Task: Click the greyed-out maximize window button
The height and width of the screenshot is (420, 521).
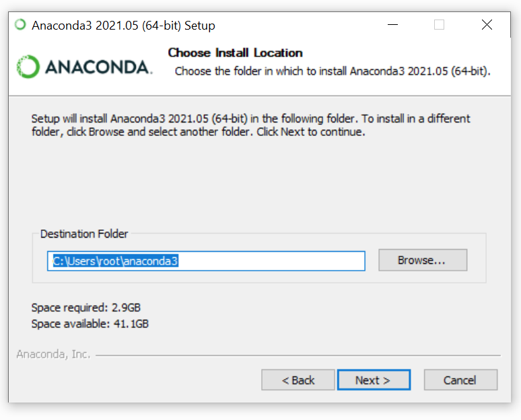Action: coord(440,25)
